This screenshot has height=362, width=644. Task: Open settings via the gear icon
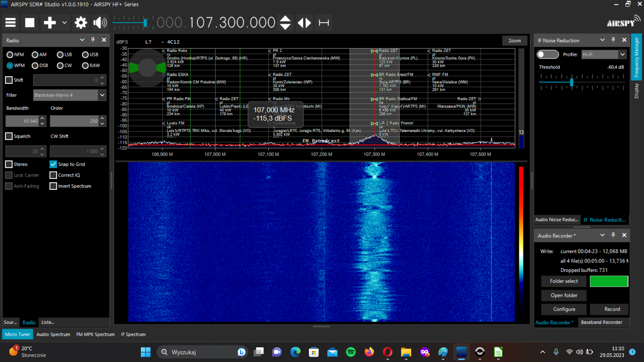80,23
